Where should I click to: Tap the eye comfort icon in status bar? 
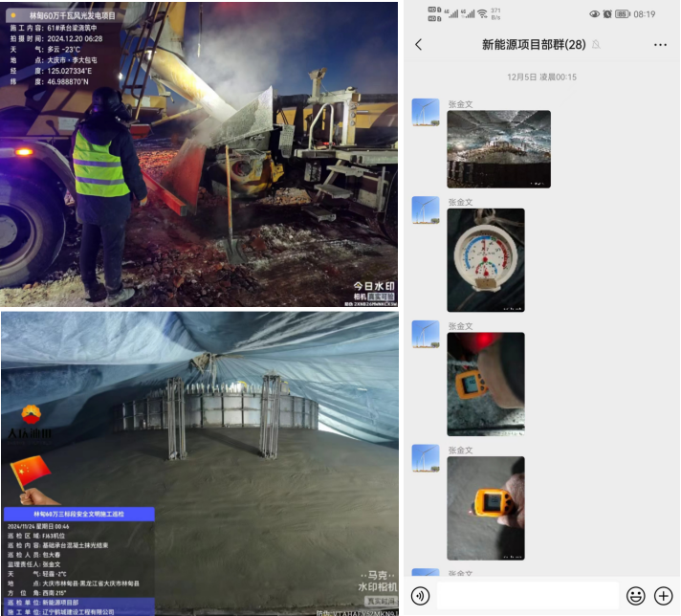594,14
